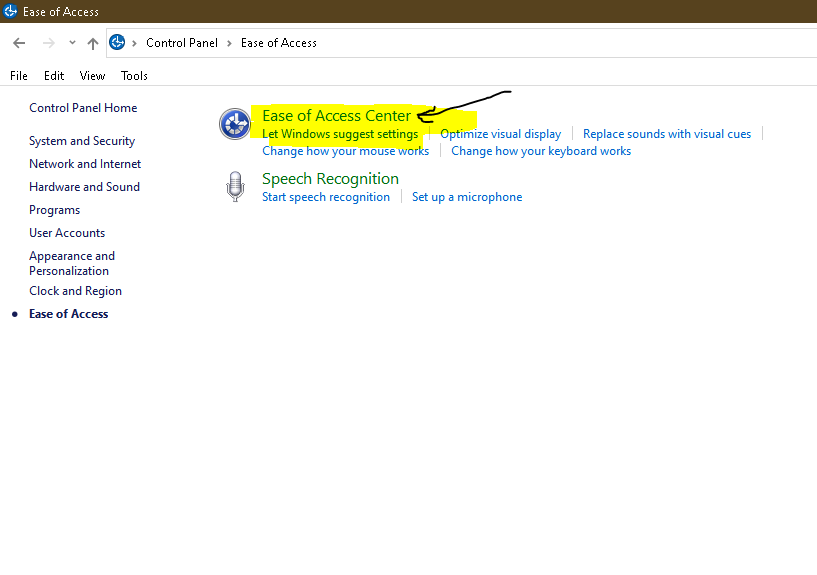The width and height of the screenshot is (817, 575).
Task: Open Hardware and Sound category
Action: (x=84, y=187)
